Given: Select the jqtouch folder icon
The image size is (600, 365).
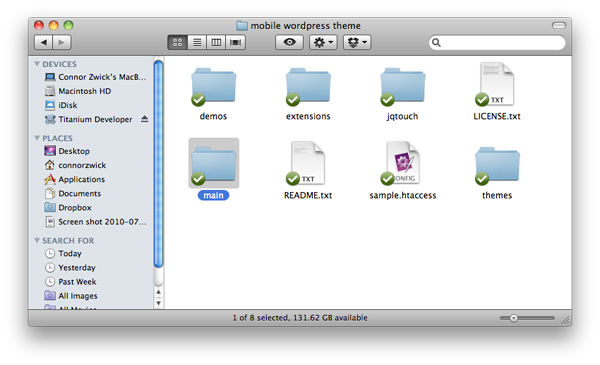Looking at the screenshot, I should tap(403, 86).
